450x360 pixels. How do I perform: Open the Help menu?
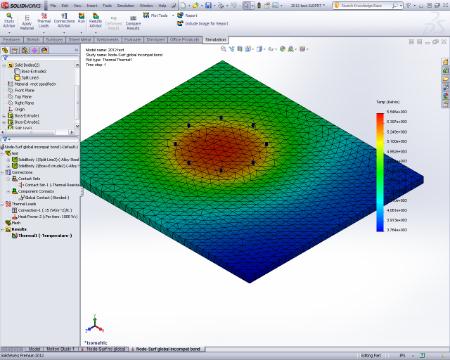[162, 6]
